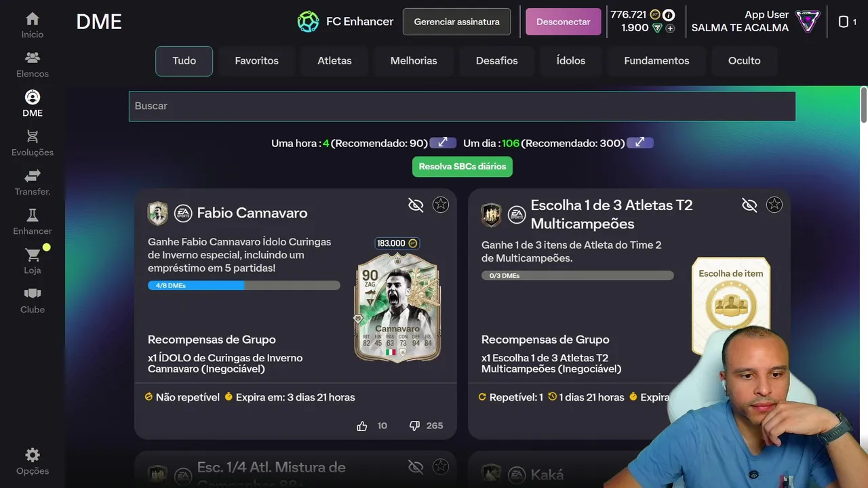
Task: Switch to the Favoritos tab
Action: [x=256, y=61]
